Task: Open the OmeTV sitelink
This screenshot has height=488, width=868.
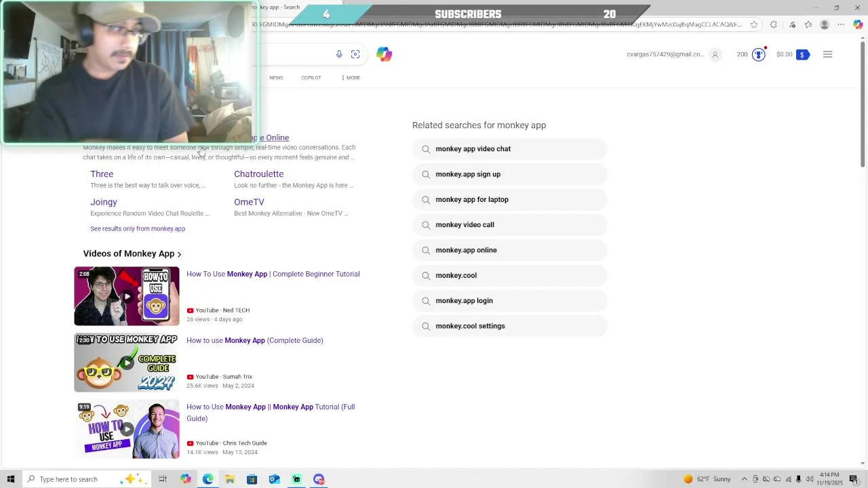Action: tap(249, 202)
